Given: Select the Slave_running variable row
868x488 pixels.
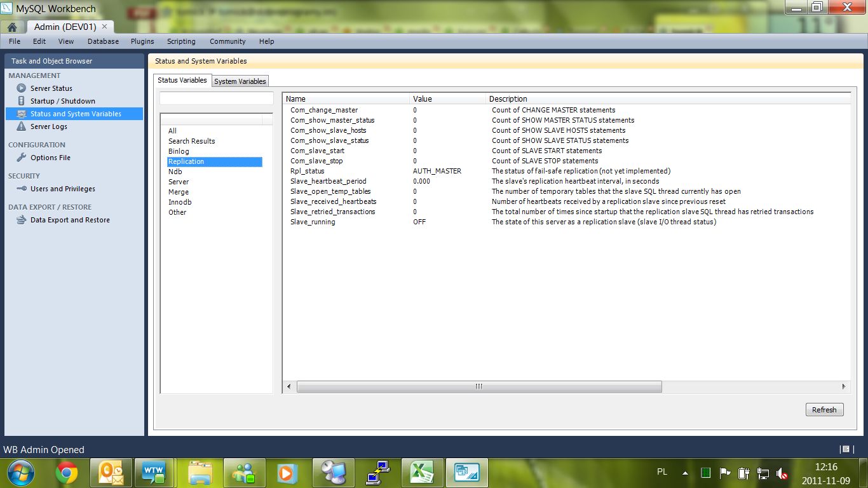Looking at the screenshot, I should [x=567, y=222].
